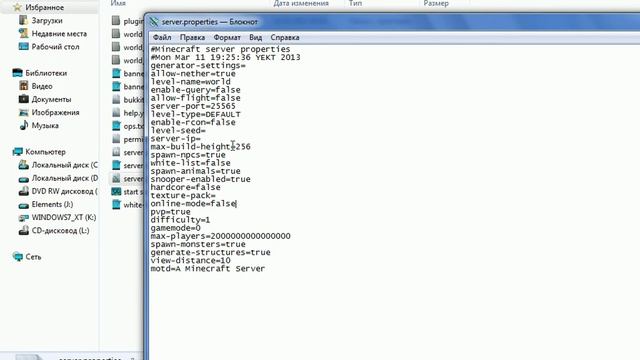Click the Документы library icon
This screenshot has height=360, width=640.
[x=23, y=99]
